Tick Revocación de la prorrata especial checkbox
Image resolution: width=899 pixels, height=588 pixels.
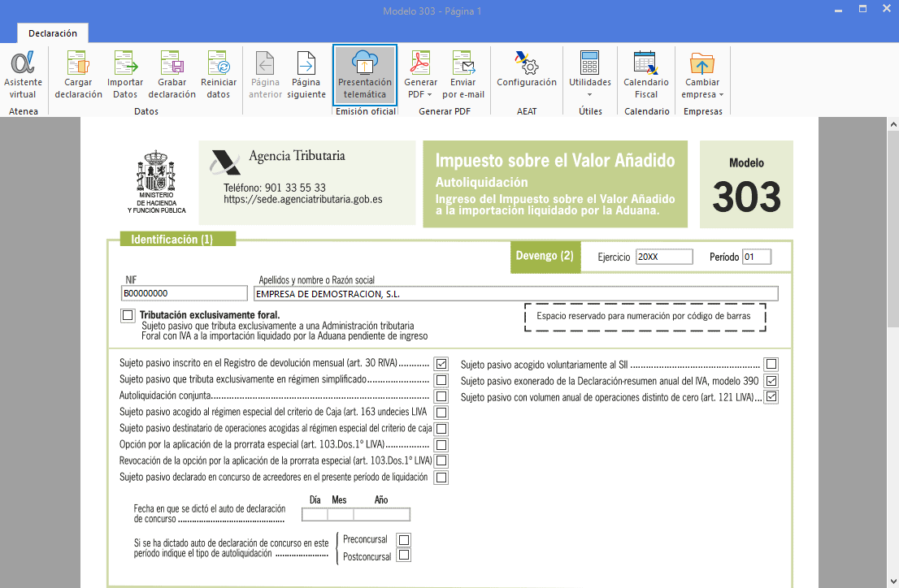[441, 460]
